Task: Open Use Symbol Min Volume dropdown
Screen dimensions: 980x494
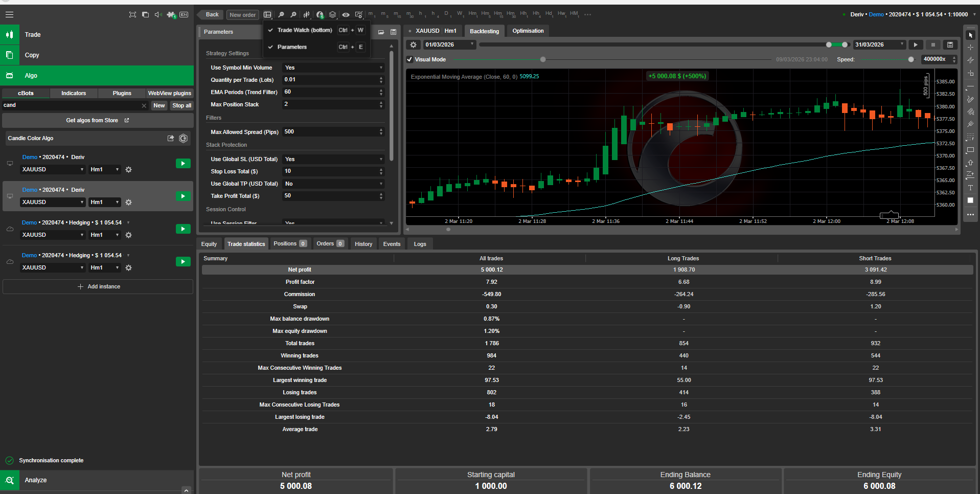Action: click(x=333, y=68)
